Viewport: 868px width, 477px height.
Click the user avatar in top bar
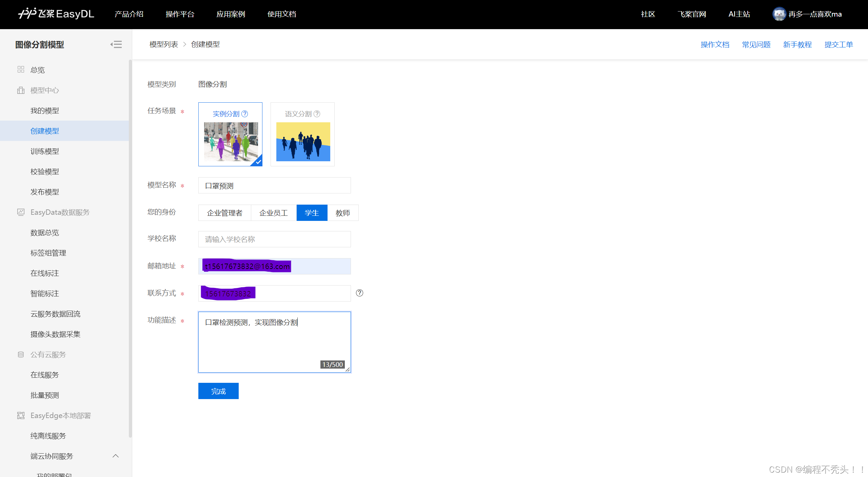point(779,14)
